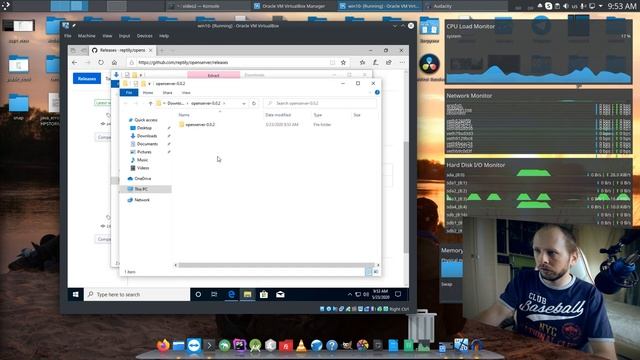Click the Edge page vertical scrollbar
Screen dimensions: 640x360
tap(406, 197)
